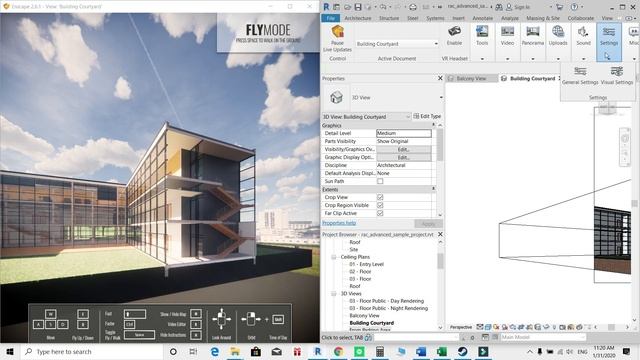The height and width of the screenshot is (360, 640).
Task: Click Pause Live Updates in Enscape ribbon
Action: pyautogui.click(x=337, y=39)
